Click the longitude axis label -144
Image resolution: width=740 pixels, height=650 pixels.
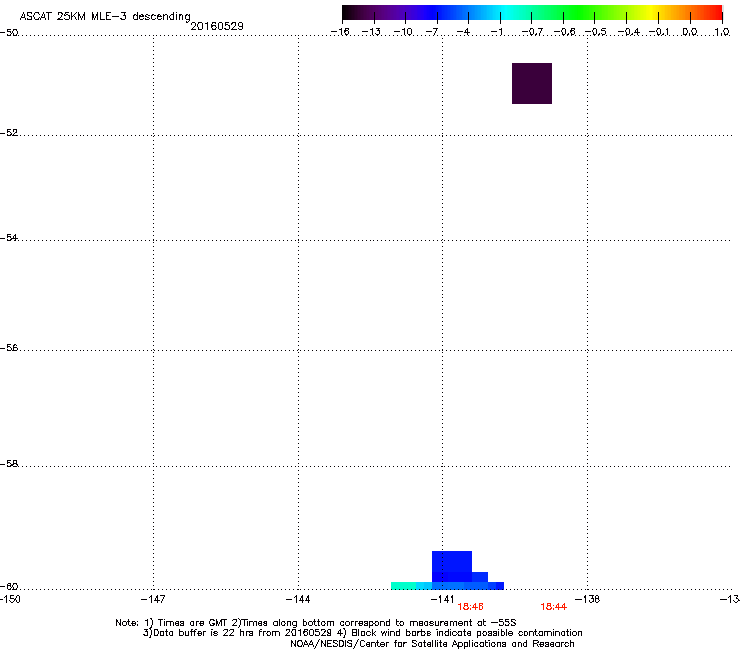pyautogui.click(x=298, y=599)
